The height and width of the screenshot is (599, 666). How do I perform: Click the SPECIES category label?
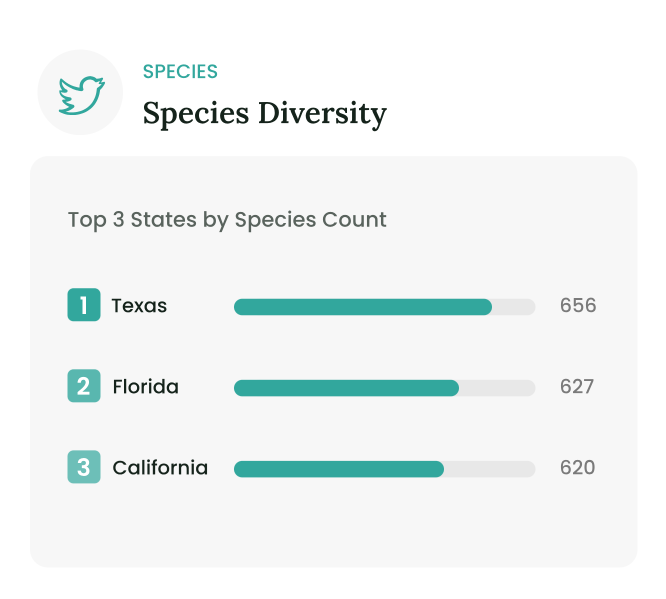click(180, 71)
